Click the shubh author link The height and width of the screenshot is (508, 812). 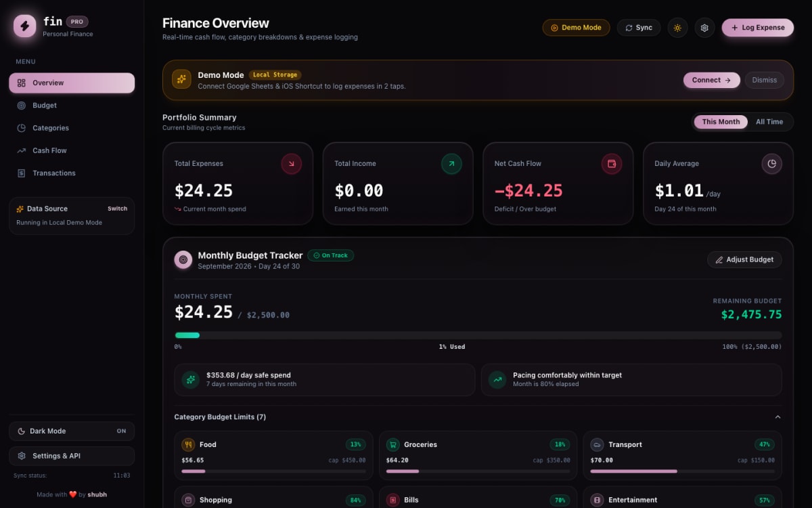pyautogui.click(x=97, y=494)
